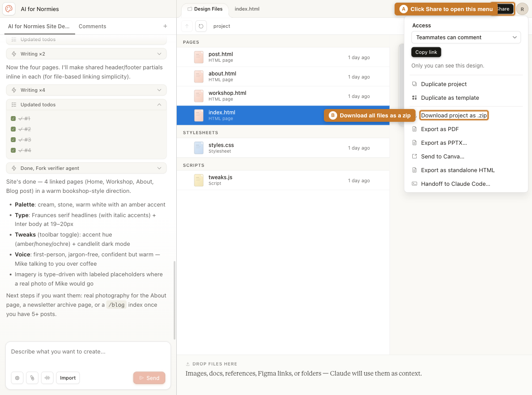Click the paperclip attachment icon
Screen dimensions: 532x395
tap(32, 378)
